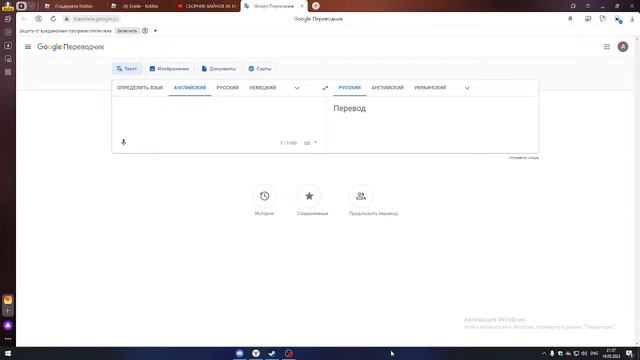Select Russian as target language
640x360 pixels.
[349, 88]
